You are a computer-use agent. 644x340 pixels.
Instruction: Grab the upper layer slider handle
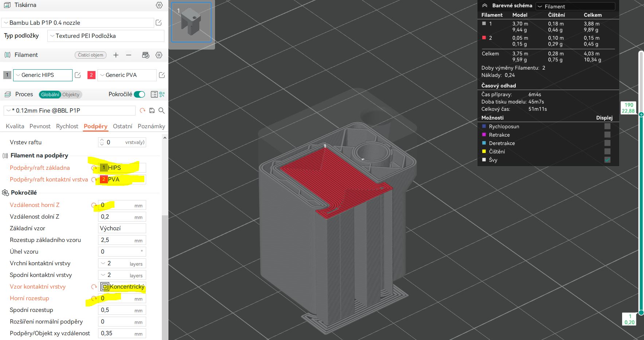[x=641, y=114]
